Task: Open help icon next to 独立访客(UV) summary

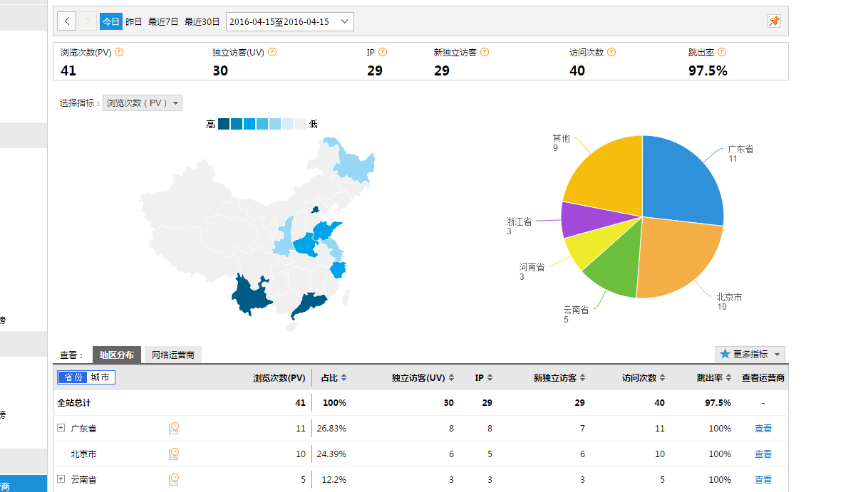Action: click(272, 52)
